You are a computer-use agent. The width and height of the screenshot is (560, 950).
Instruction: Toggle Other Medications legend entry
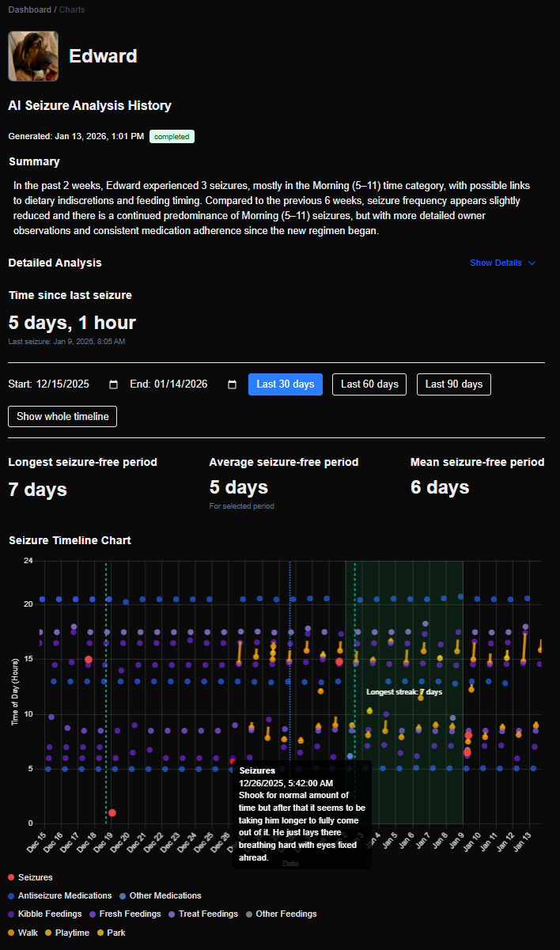[160, 895]
